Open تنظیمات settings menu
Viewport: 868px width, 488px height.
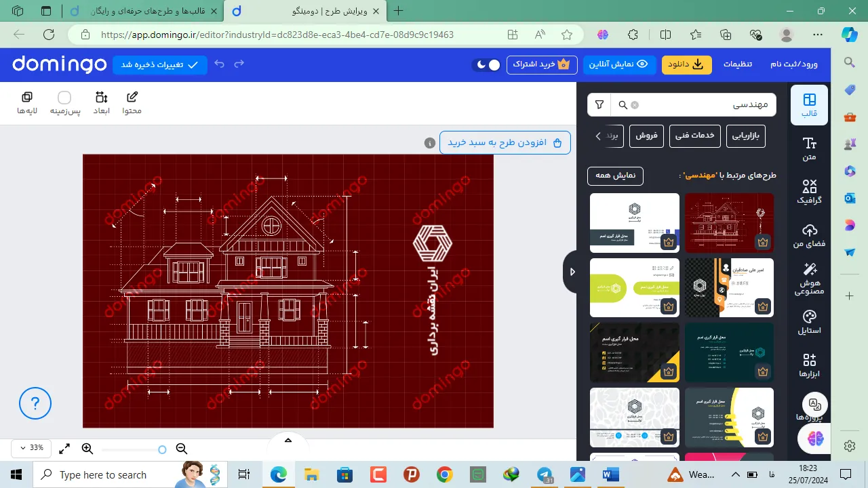(x=738, y=64)
